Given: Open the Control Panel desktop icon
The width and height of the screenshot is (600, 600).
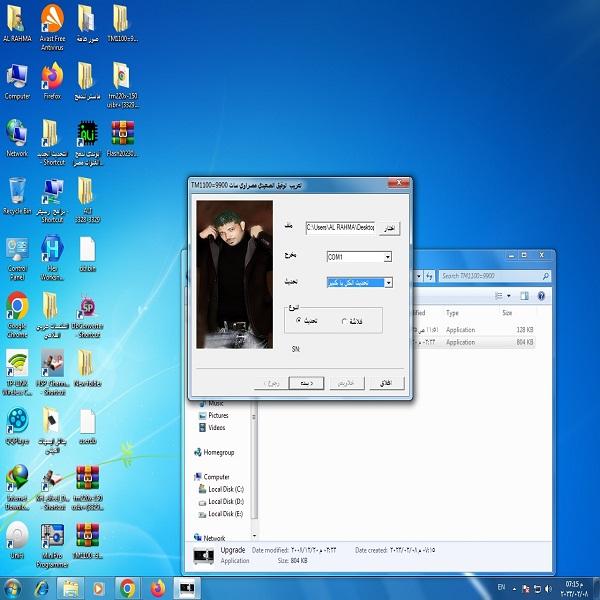Looking at the screenshot, I should point(17,258).
